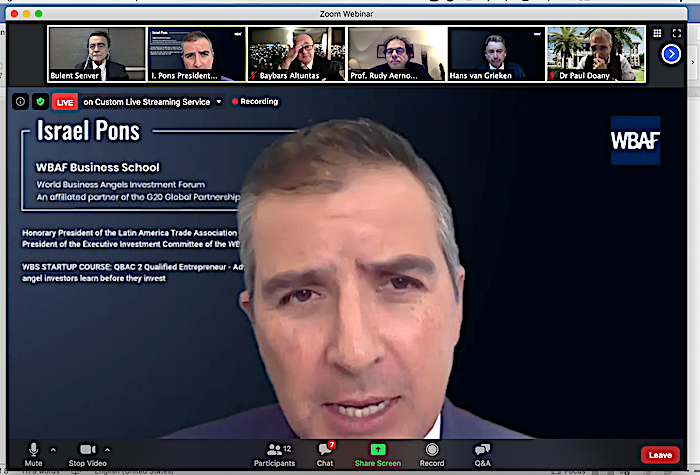Show next page of participant thumbnails
This screenshot has height=475, width=700.
tap(671, 54)
